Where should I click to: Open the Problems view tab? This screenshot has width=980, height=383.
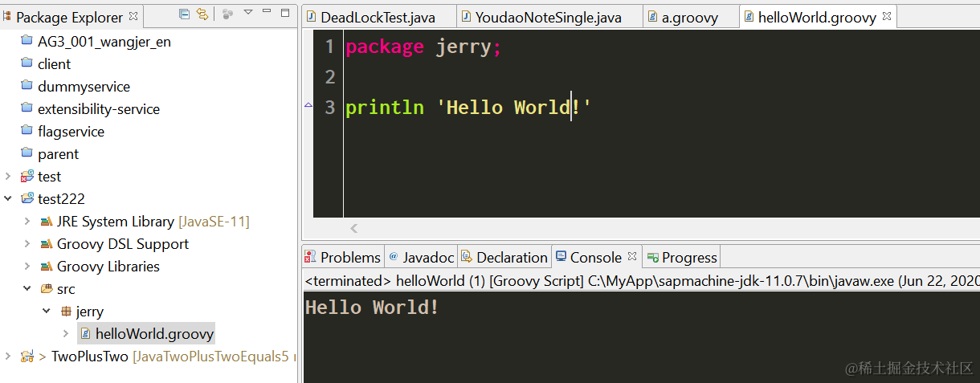tap(343, 257)
